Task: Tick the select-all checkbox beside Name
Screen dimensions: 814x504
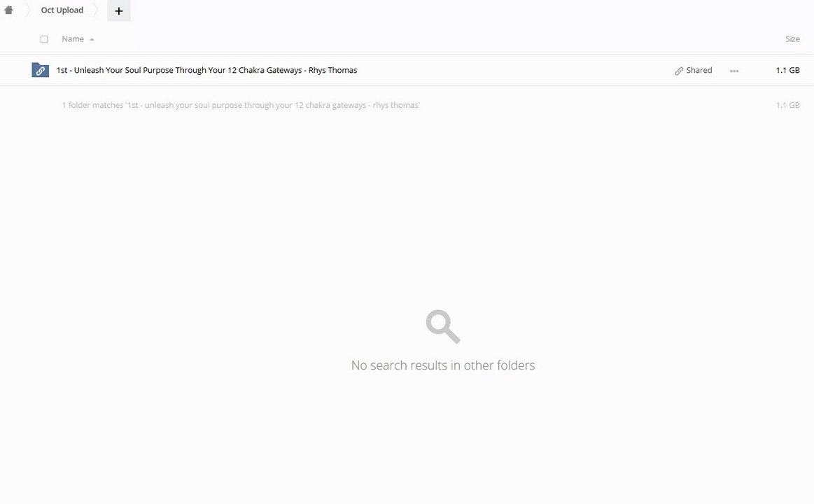Action: point(44,39)
